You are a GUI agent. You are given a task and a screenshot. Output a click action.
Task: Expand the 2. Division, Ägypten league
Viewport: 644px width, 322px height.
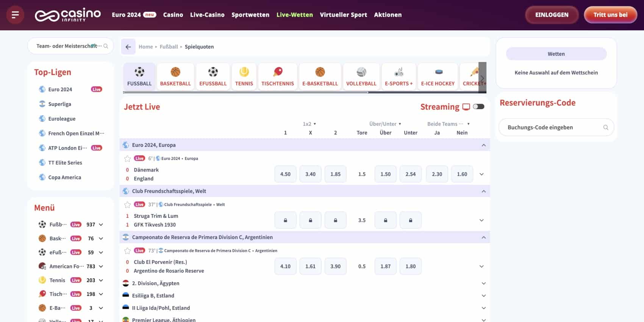click(484, 283)
